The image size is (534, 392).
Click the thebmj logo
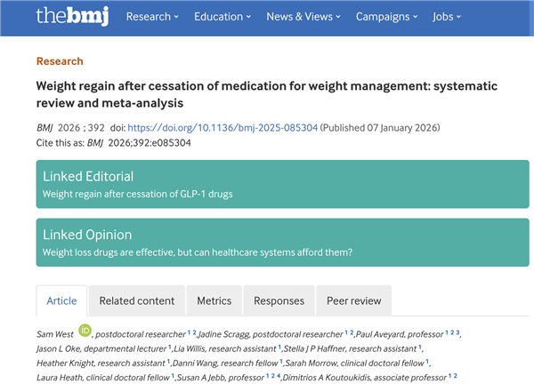pyautogui.click(x=72, y=16)
